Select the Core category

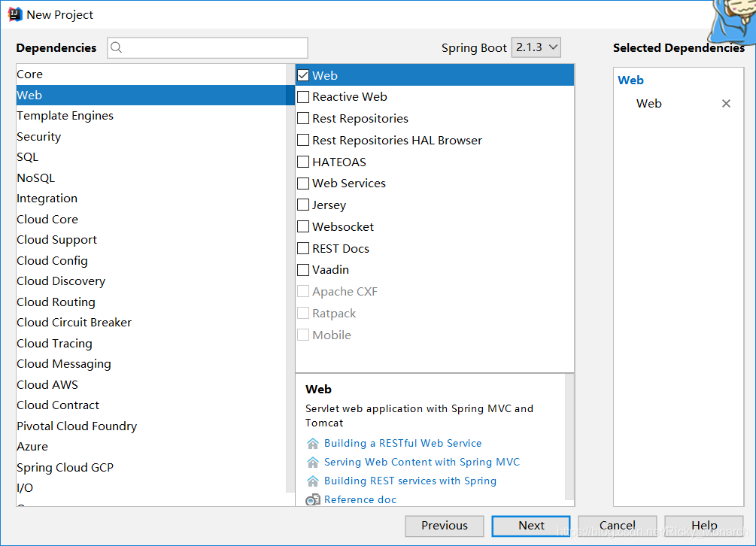point(151,74)
